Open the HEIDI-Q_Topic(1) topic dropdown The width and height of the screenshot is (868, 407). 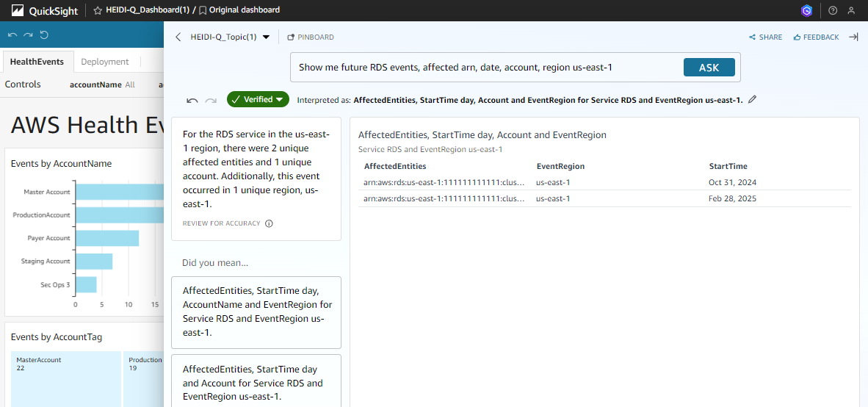[230, 37]
